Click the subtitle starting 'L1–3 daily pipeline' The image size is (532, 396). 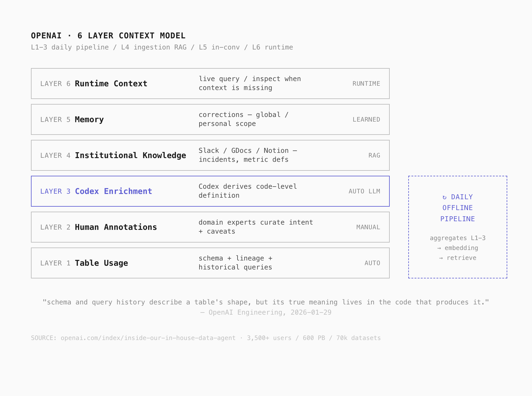point(162,47)
